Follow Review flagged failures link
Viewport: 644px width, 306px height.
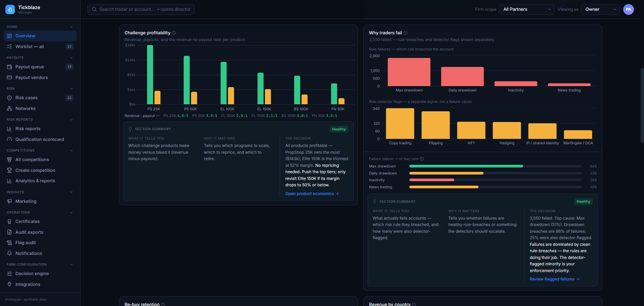(x=554, y=279)
